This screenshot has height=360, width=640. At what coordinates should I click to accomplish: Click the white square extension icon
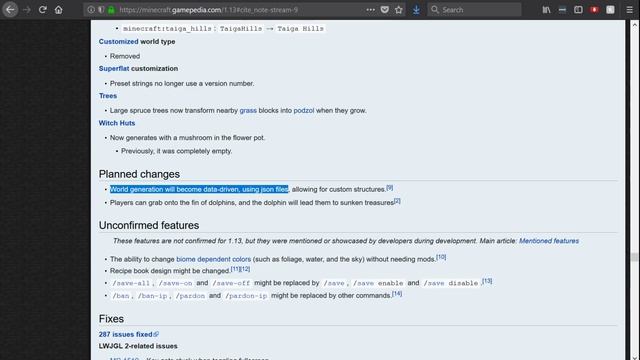pos(610,9)
